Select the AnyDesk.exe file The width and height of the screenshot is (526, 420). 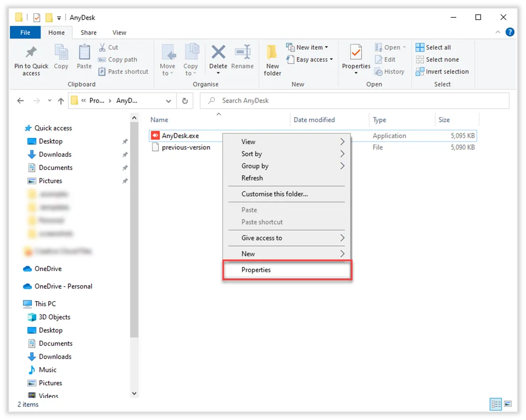pyautogui.click(x=180, y=136)
